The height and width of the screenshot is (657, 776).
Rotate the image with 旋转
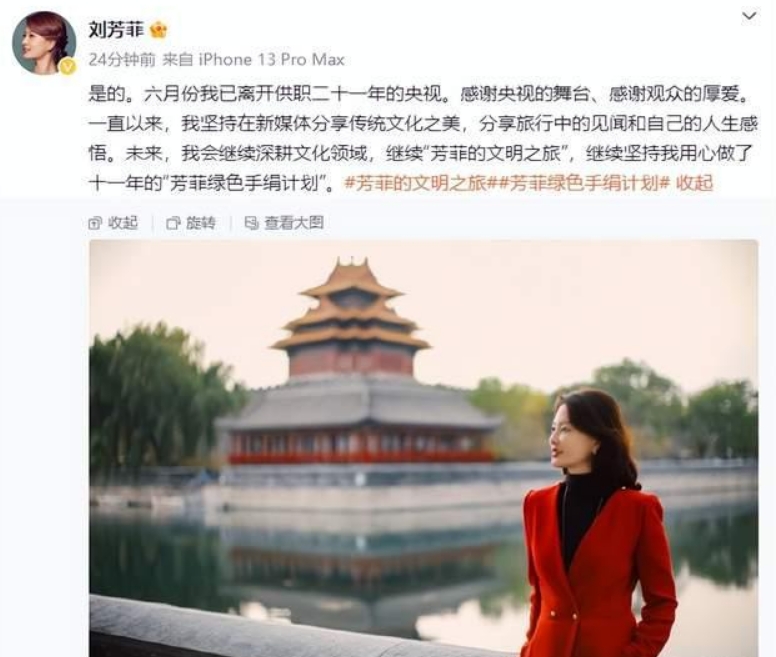192,223
